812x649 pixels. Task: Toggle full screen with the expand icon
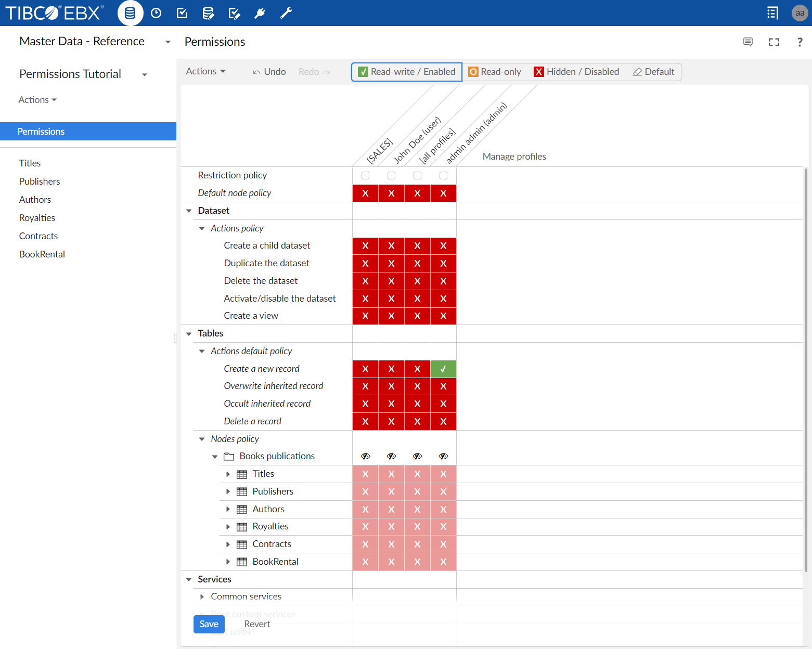pos(774,42)
